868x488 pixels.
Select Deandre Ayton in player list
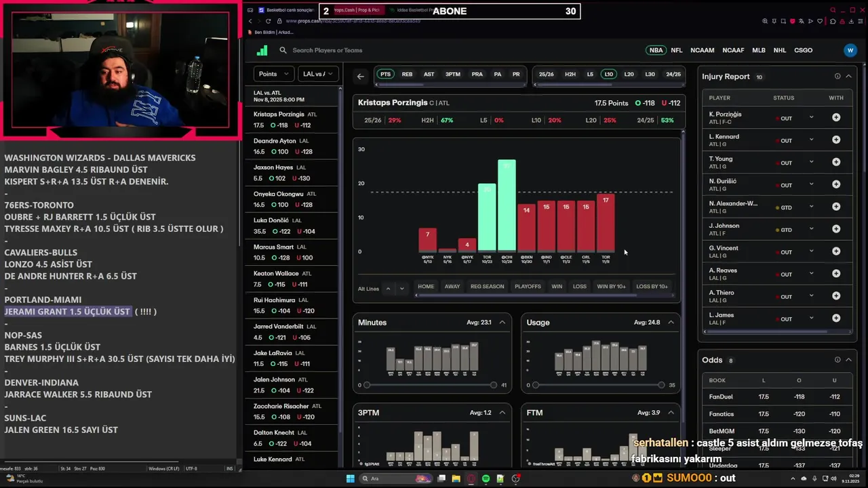click(292, 146)
